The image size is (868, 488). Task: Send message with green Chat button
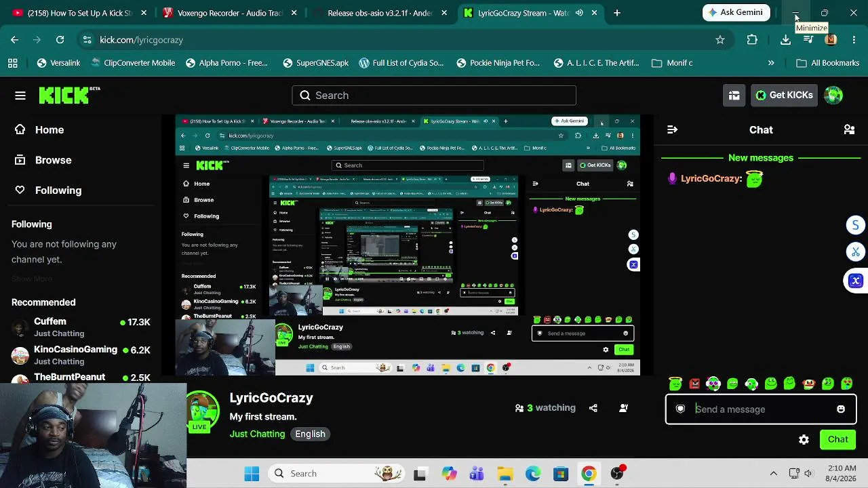coord(837,440)
